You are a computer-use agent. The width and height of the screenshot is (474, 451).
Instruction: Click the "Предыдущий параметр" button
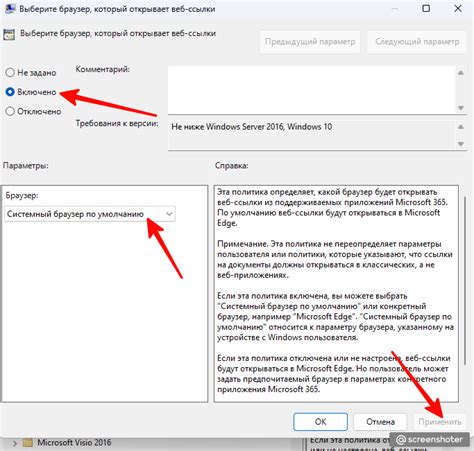[x=310, y=42]
